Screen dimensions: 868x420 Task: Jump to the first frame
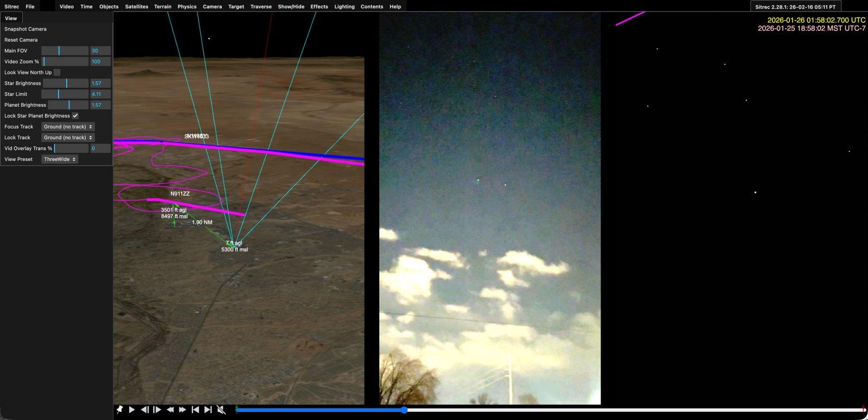tap(195, 410)
